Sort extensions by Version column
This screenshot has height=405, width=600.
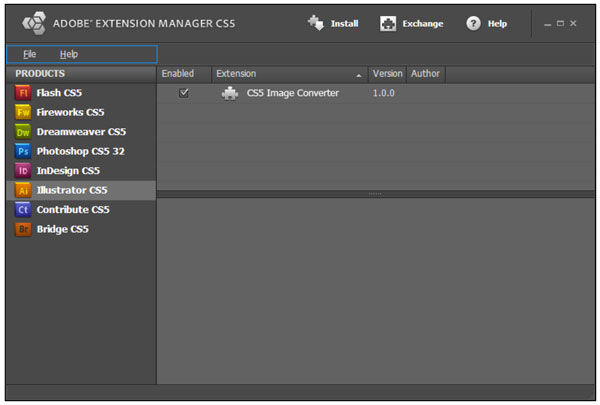[x=386, y=74]
